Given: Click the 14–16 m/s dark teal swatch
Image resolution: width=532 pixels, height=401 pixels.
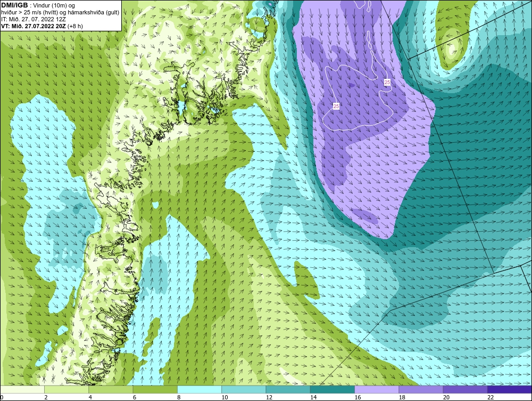Looking at the screenshot, I should [332, 389].
